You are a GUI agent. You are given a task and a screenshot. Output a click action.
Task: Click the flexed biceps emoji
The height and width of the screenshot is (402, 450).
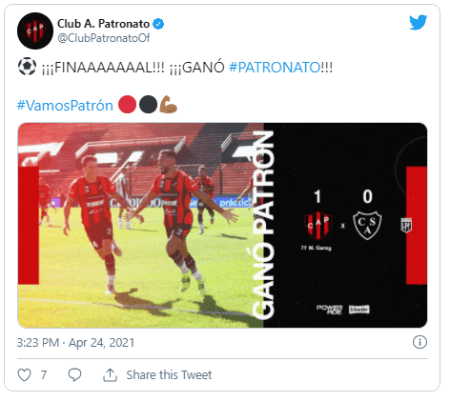click(168, 105)
